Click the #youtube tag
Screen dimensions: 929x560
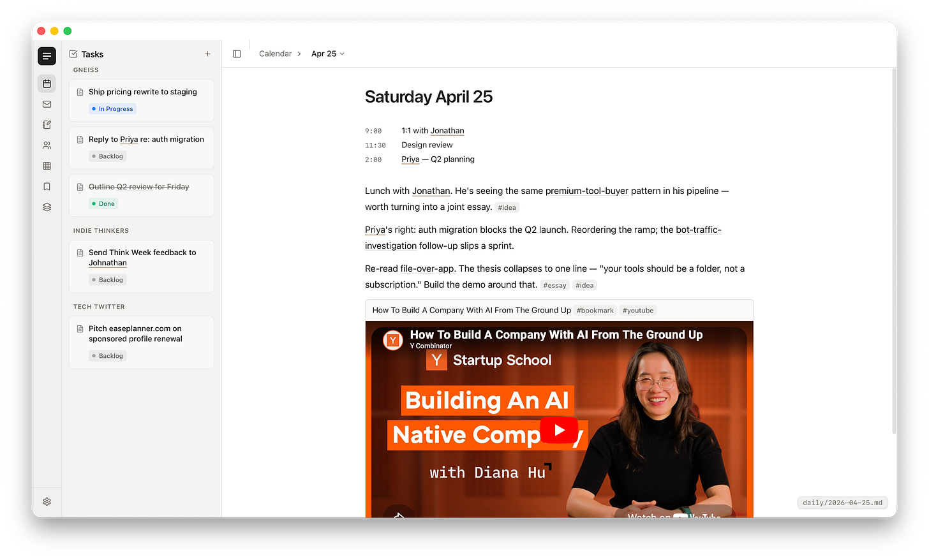638,311
